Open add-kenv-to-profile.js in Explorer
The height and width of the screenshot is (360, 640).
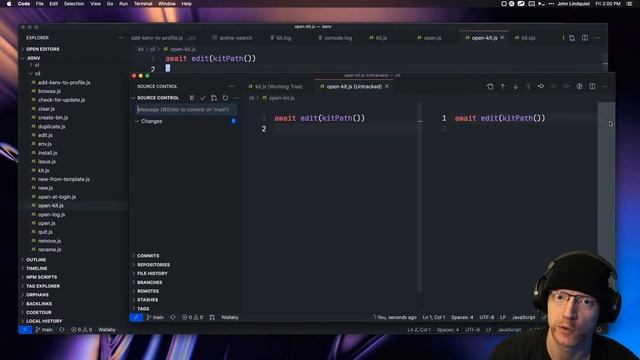point(64,82)
